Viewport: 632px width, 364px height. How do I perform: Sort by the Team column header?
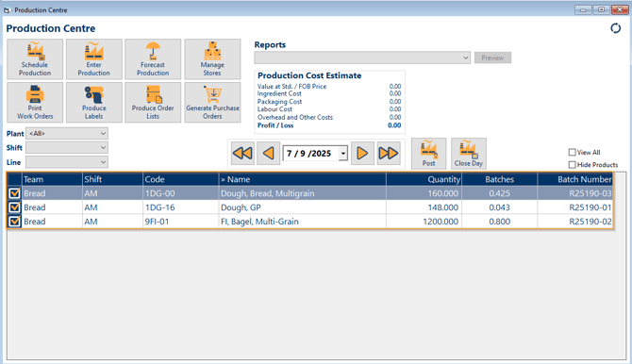pos(52,179)
